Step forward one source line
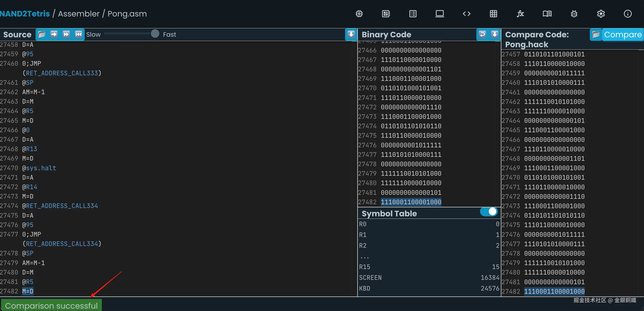The height and width of the screenshot is (311, 644). click(x=54, y=34)
